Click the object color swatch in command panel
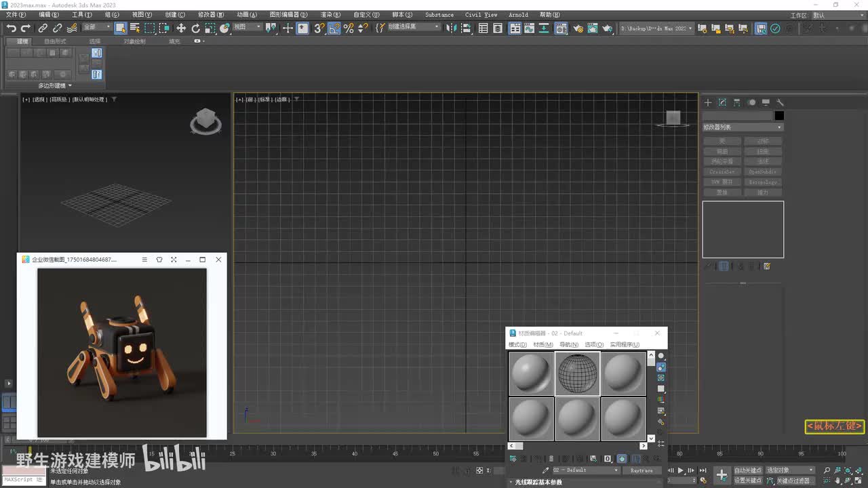 [x=779, y=116]
